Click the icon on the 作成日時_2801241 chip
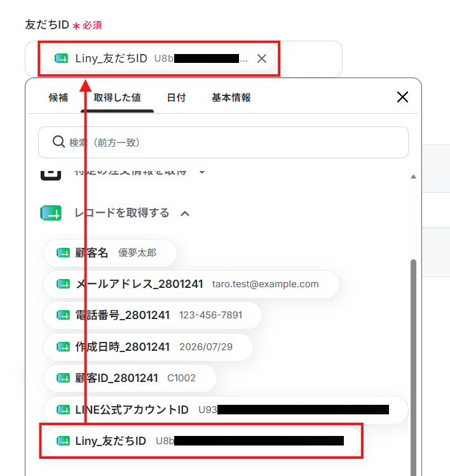Screen dimensions: 450x476 pyautogui.click(x=63, y=347)
